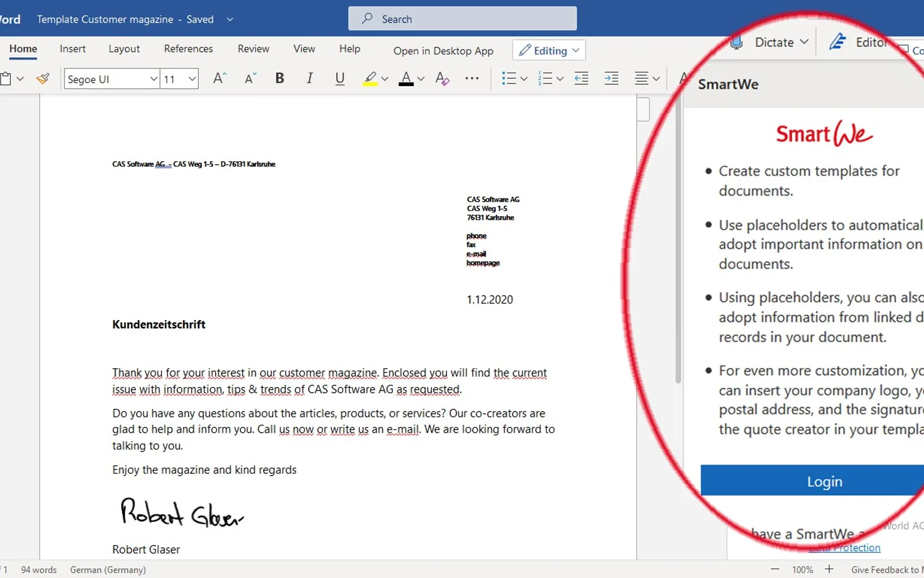Open the Help tab
The height and width of the screenshot is (578, 924).
(x=350, y=49)
